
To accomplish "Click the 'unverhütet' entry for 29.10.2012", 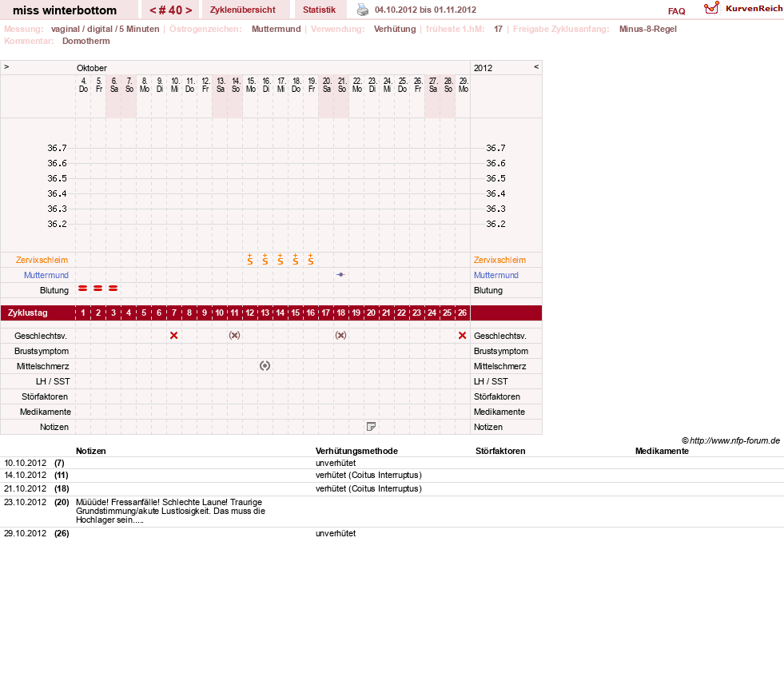I will click(x=336, y=533).
